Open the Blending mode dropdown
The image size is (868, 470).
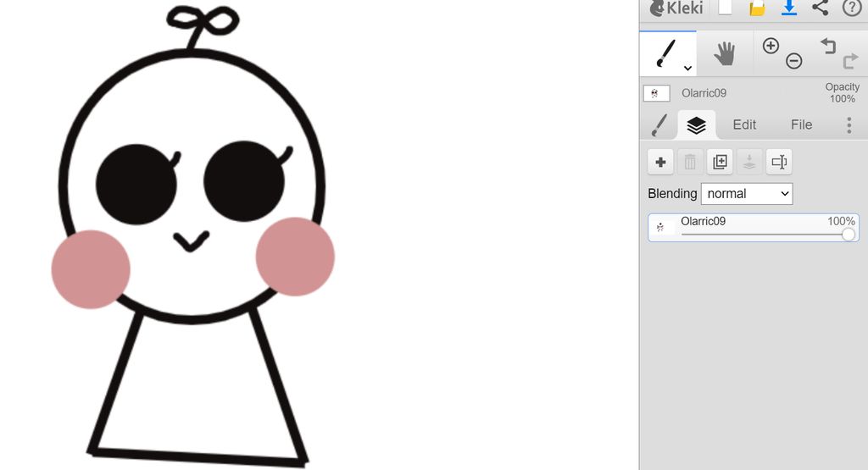pos(747,194)
